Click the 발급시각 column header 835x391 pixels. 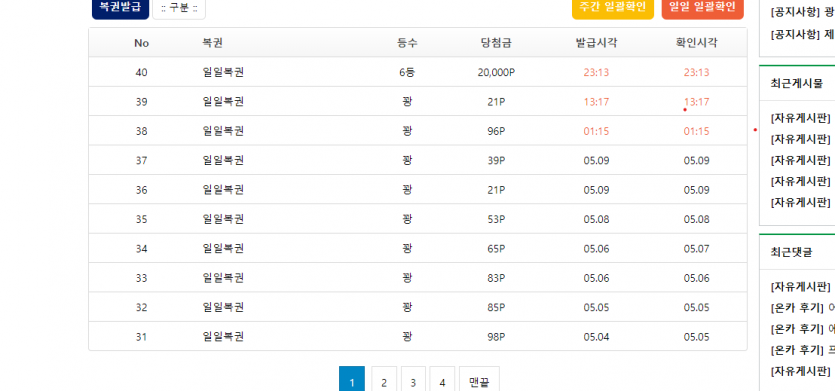pyautogui.click(x=596, y=43)
